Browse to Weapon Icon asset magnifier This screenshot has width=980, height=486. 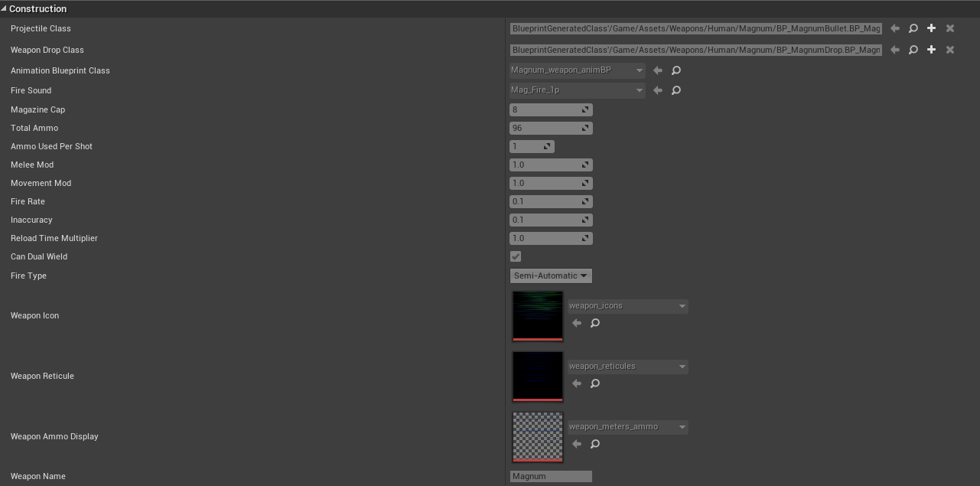tap(594, 323)
